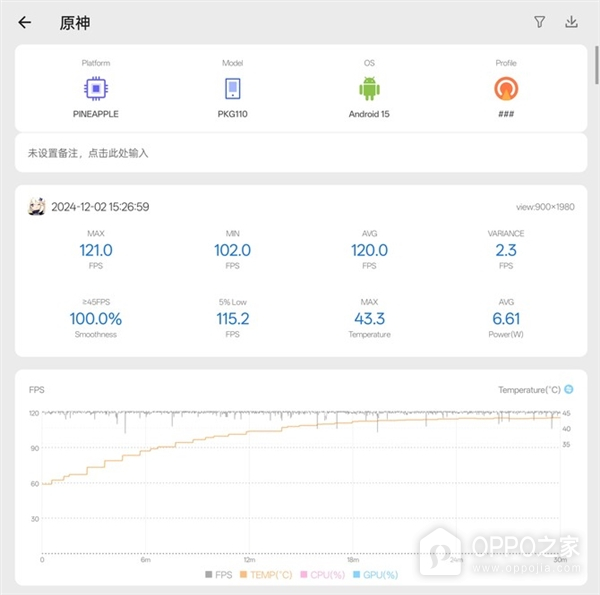Click the page scrollbar
The image size is (600, 595).
pyautogui.click(x=597, y=65)
